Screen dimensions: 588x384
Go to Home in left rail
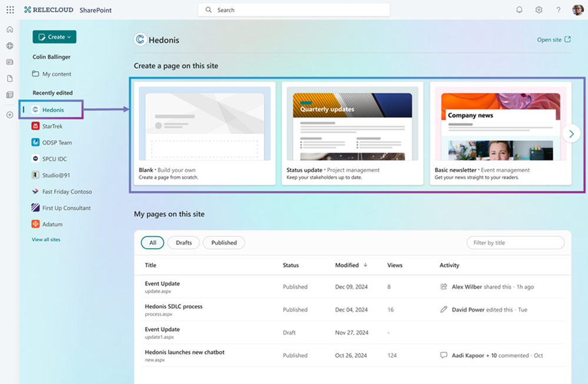coord(10,29)
